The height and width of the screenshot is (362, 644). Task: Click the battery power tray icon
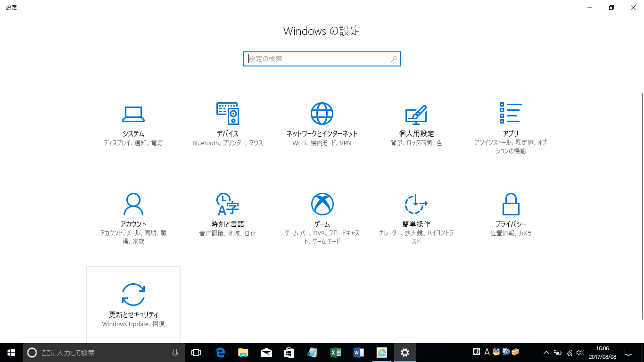558,353
